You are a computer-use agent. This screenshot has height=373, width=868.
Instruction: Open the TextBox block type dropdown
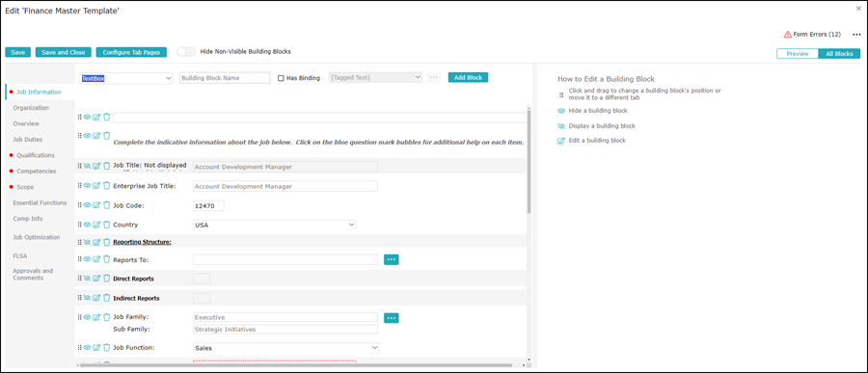[x=126, y=79]
